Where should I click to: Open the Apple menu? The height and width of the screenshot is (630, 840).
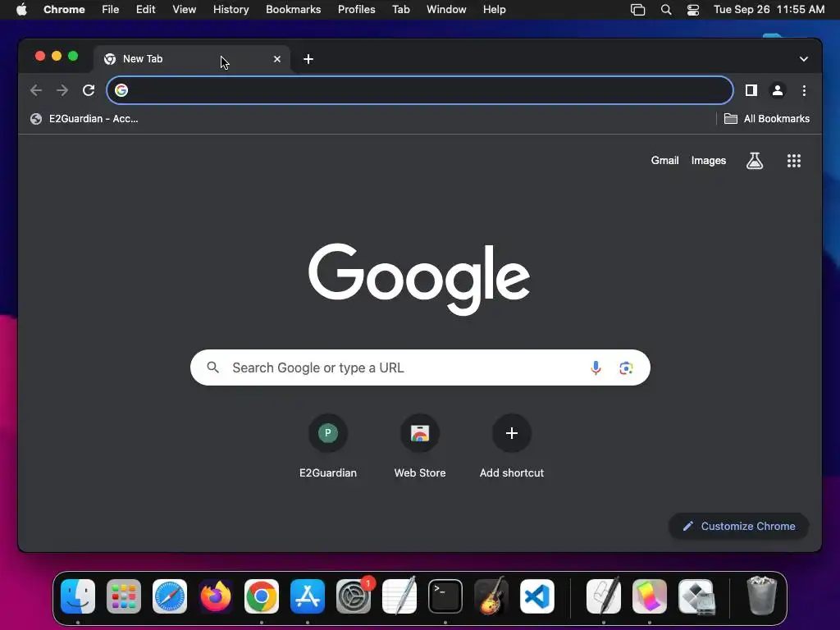click(21, 10)
